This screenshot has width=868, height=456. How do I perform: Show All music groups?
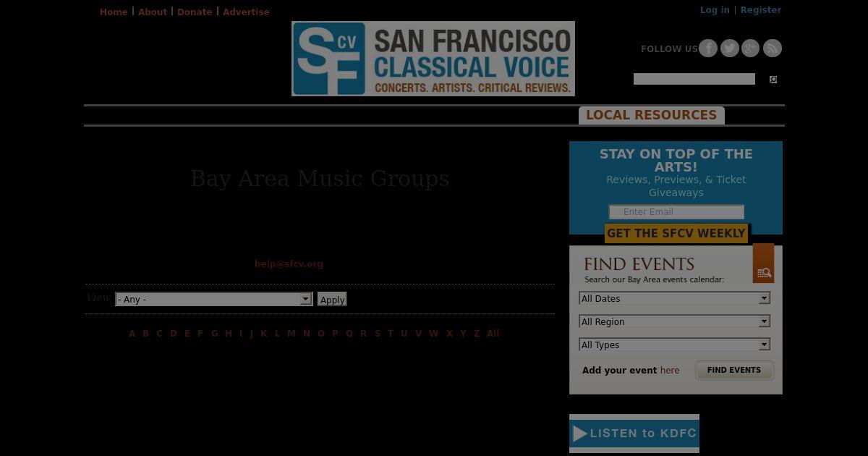493,334
